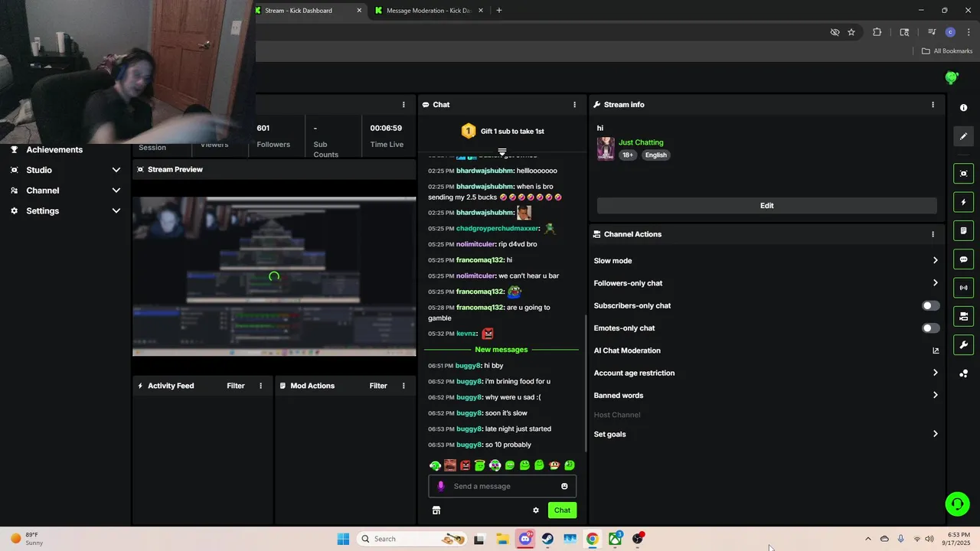Open buggy8 username in 'hi bby' message
The image size is (980, 551).
point(468,366)
